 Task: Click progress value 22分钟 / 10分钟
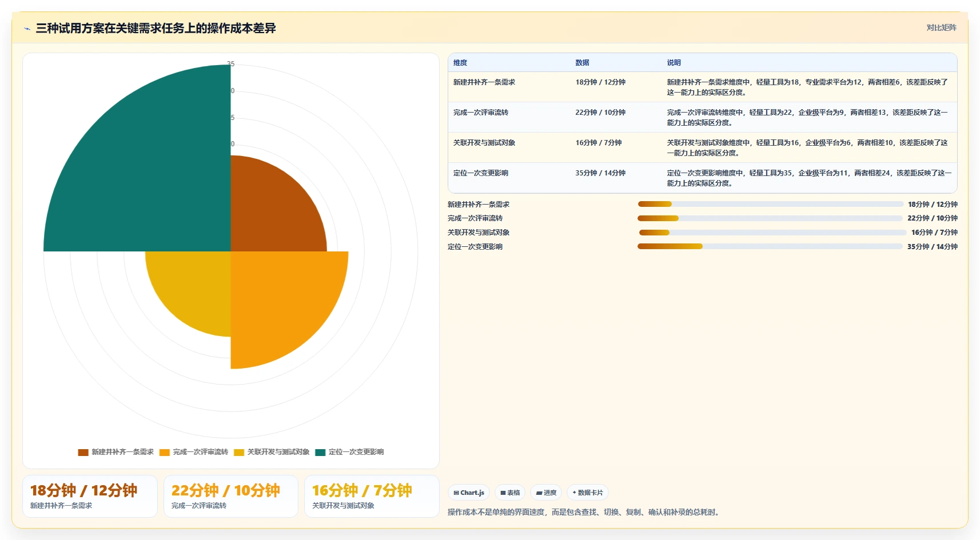(933, 218)
